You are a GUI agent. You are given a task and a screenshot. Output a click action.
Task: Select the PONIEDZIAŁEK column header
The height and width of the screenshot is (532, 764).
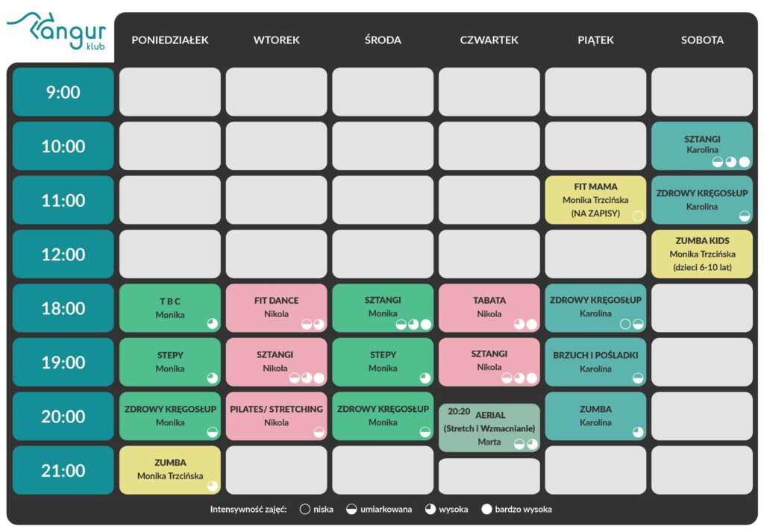pyautogui.click(x=170, y=40)
